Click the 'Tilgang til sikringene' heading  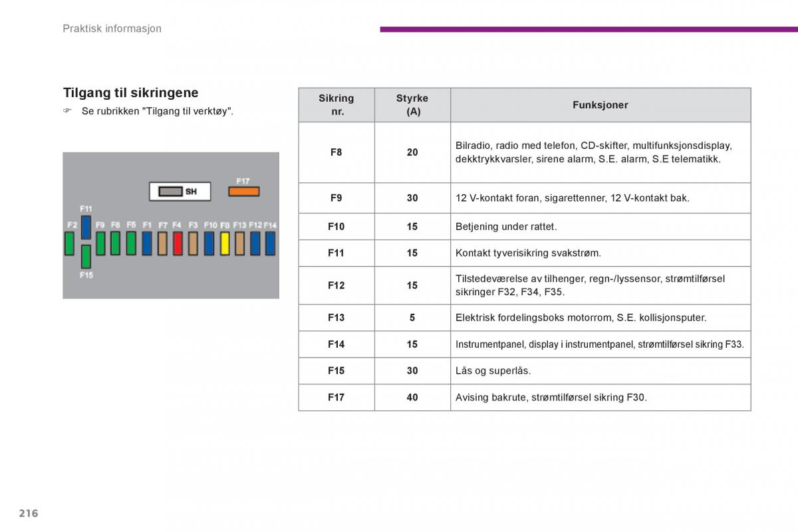coord(131,92)
